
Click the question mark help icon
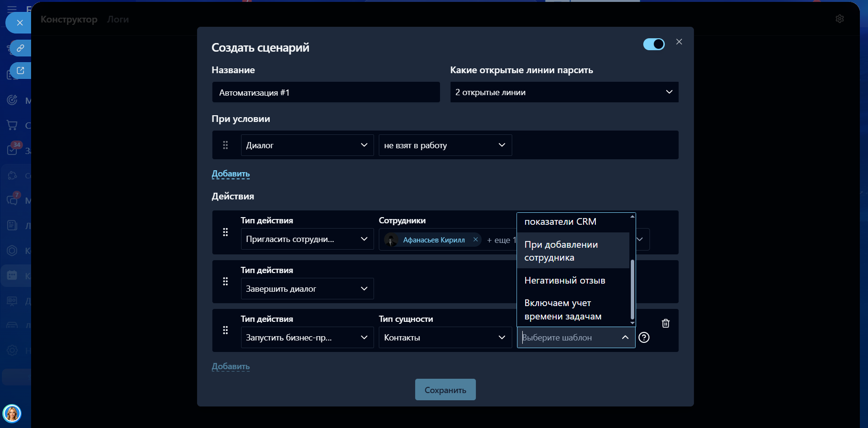pos(644,338)
